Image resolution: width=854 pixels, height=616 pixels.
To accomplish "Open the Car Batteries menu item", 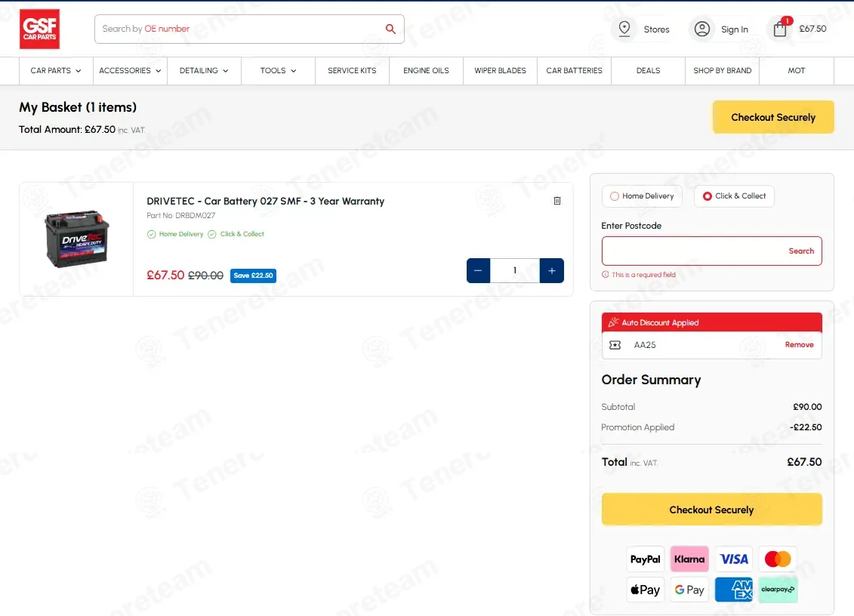I will 575,71.
